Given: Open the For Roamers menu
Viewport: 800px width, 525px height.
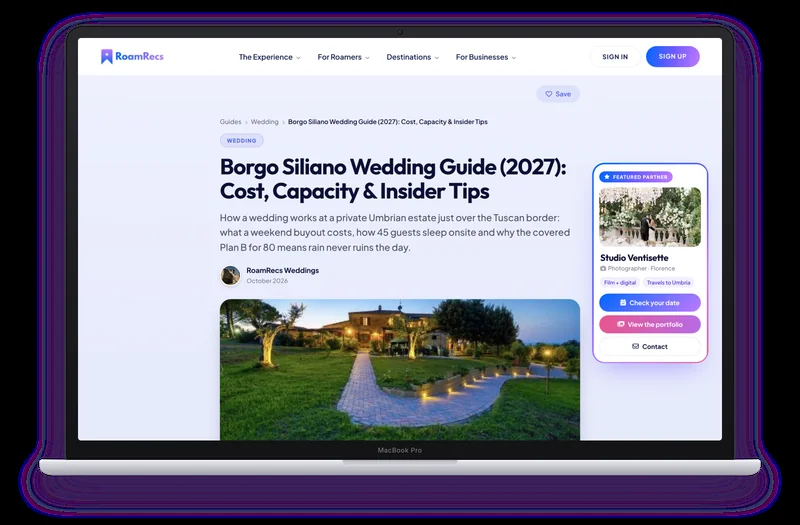Looking at the screenshot, I should (343, 57).
